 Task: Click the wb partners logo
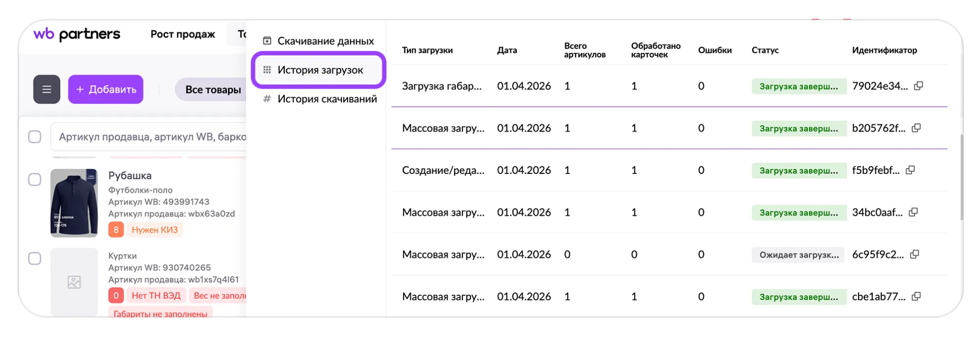click(x=76, y=34)
